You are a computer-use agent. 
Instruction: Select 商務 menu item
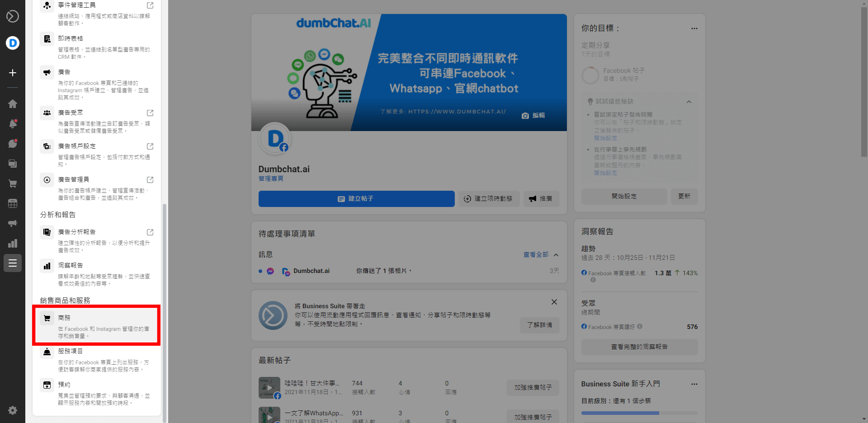pos(97,325)
